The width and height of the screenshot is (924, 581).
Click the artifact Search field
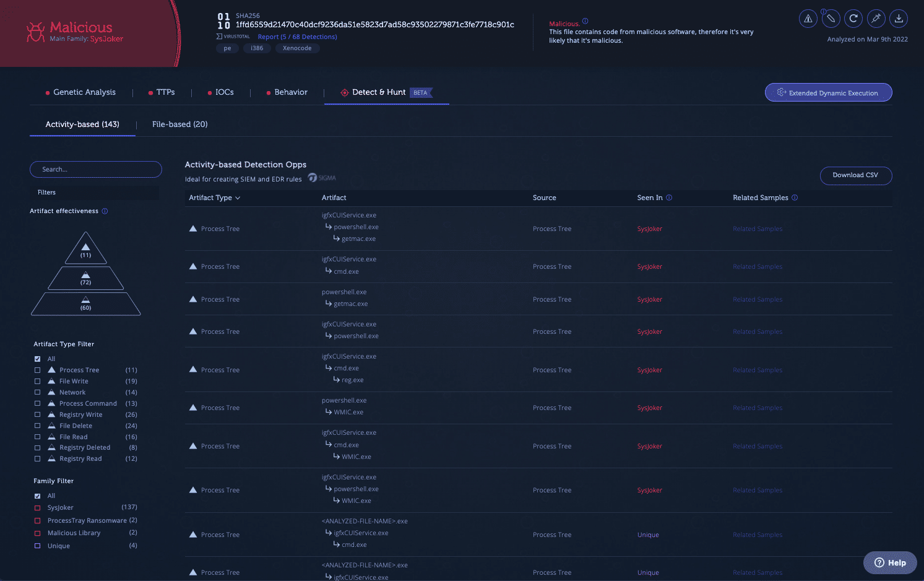point(96,169)
